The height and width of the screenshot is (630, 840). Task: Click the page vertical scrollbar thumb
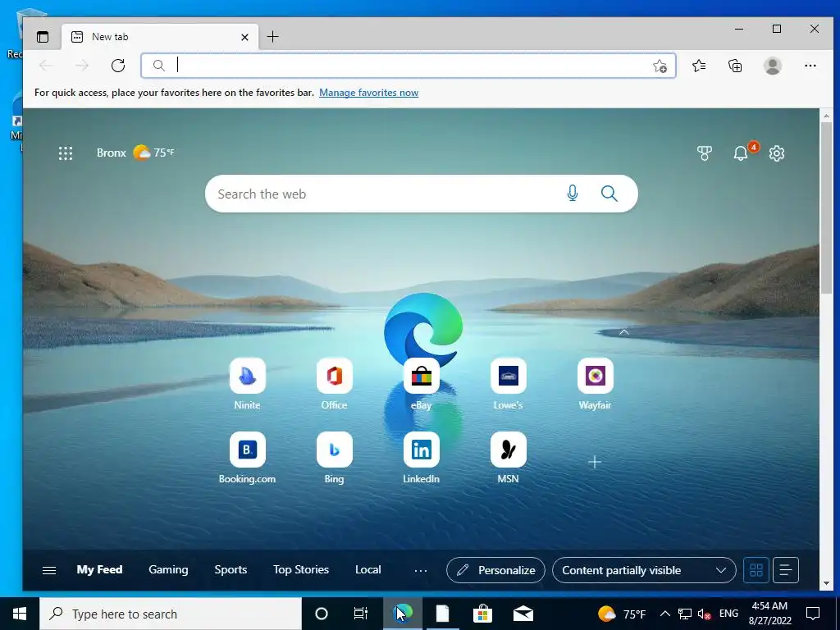pyautogui.click(x=826, y=208)
